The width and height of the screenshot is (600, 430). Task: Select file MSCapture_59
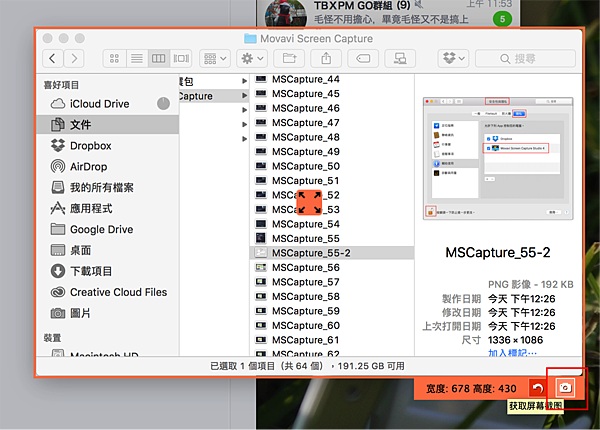(x=332, y=311)
